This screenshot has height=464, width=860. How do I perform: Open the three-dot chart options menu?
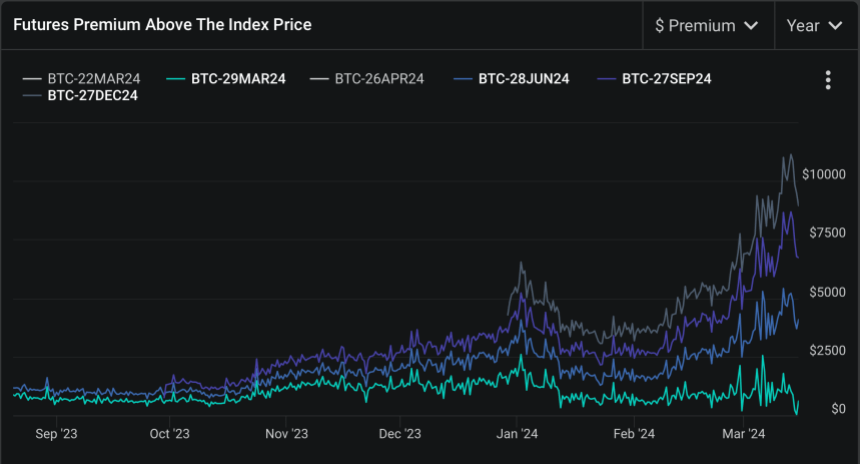(x=828, y=80)
